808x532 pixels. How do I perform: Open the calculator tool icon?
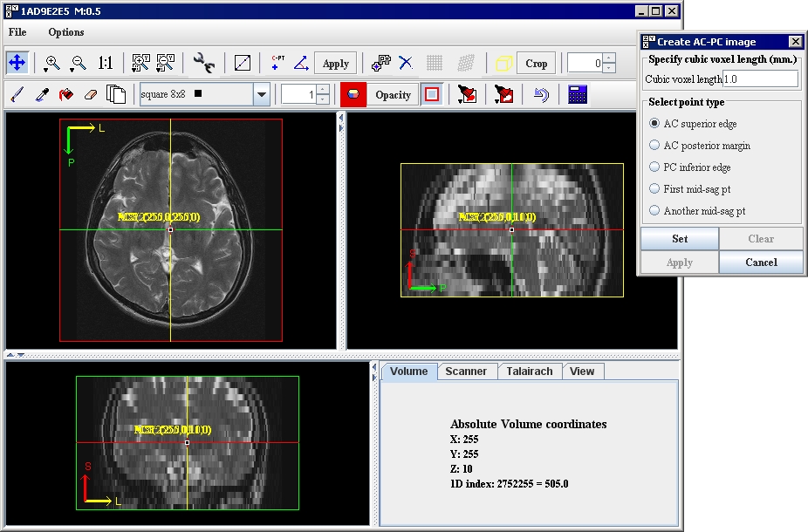(x=577, y=94)
